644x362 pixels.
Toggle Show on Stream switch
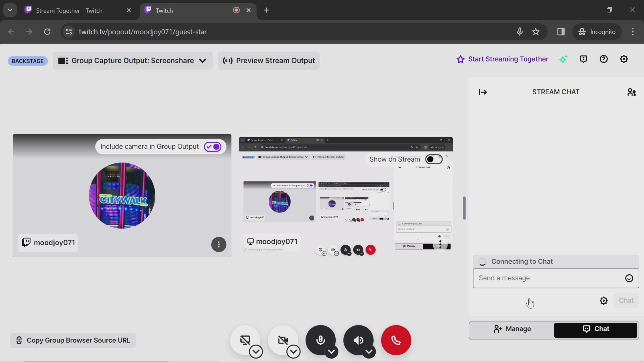pos(434,159)
